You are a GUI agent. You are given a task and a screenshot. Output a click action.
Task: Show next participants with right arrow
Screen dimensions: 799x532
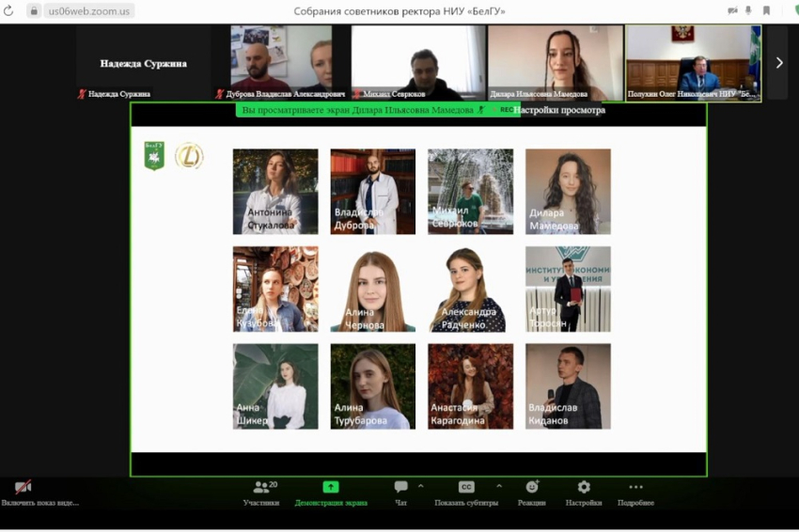click(778, 63)
